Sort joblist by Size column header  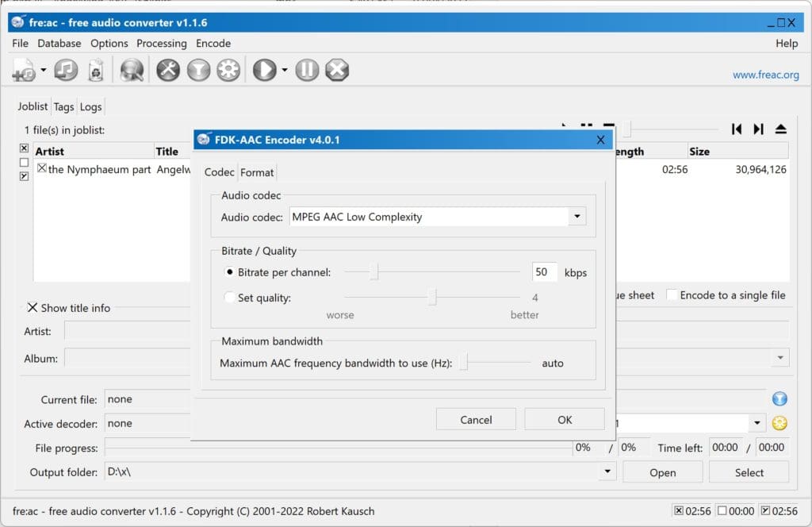738,152
